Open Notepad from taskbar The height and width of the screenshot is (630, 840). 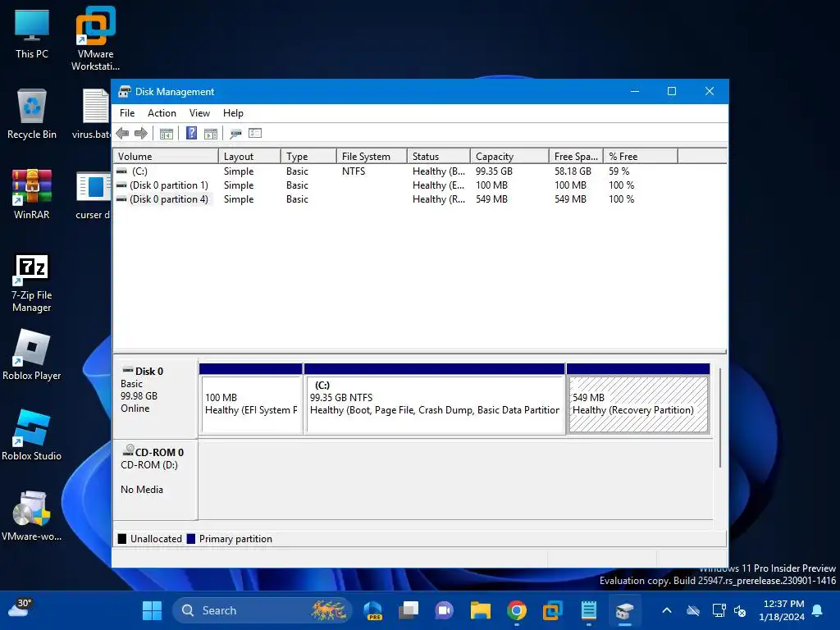coord(589,610)
